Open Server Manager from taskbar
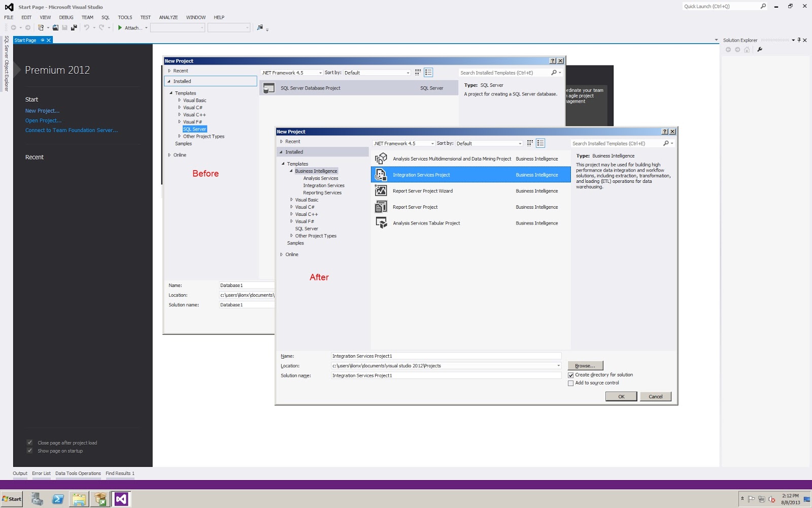812x508 pixels. [x=37, y=499]
